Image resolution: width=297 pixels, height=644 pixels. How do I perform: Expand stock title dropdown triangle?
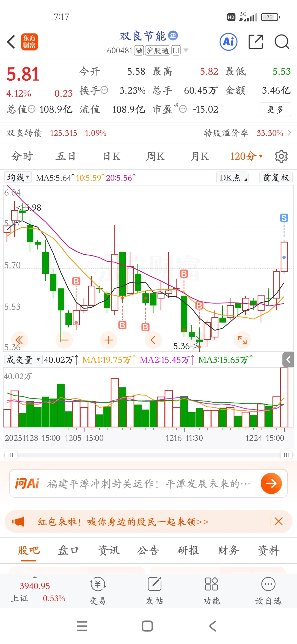[x=186, y=50]
